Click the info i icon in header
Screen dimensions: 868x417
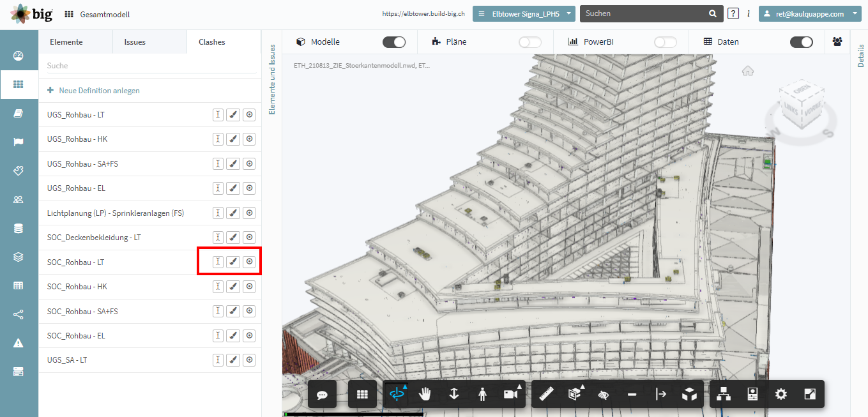coord(749,13)
